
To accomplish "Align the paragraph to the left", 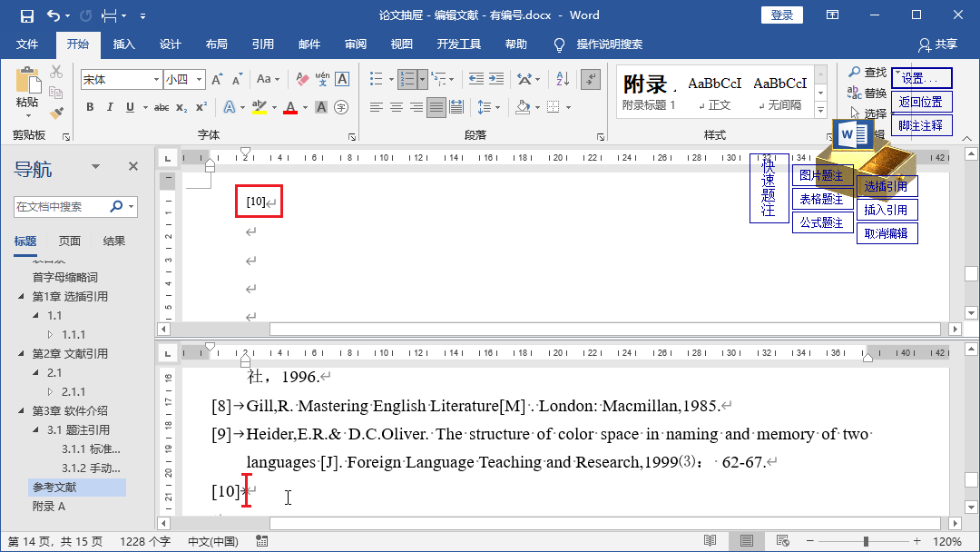I will 377,107.
